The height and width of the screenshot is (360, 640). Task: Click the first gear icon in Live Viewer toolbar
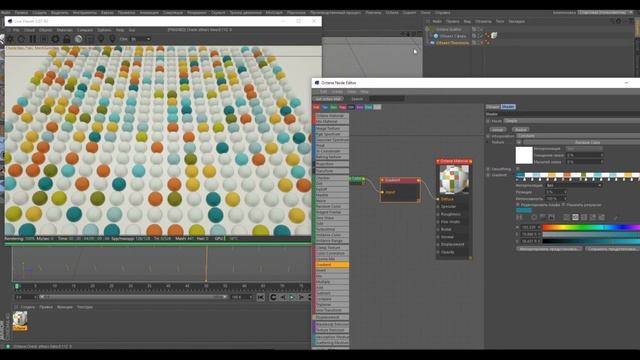click(x=10, y=39)
